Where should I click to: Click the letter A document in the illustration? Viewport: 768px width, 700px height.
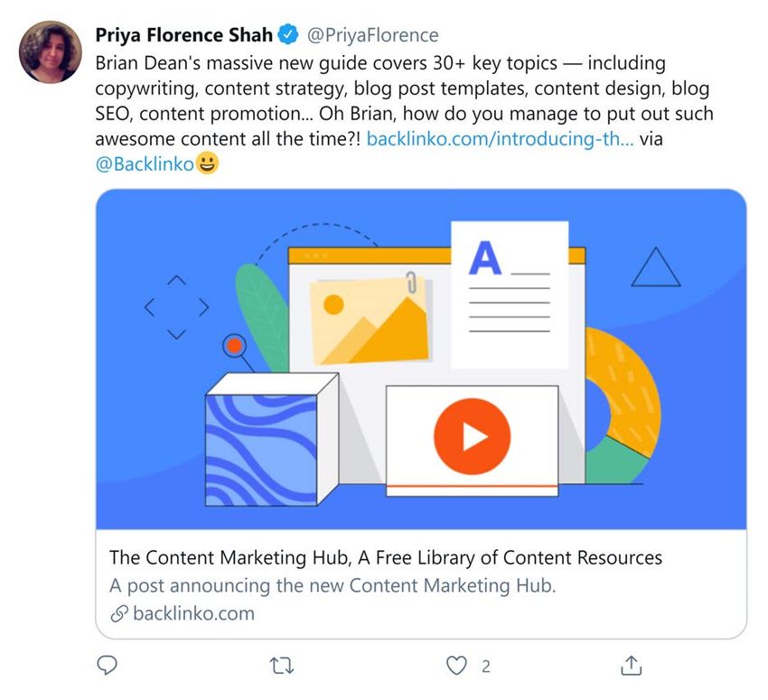pyautogui.click(x=510, y=294)
